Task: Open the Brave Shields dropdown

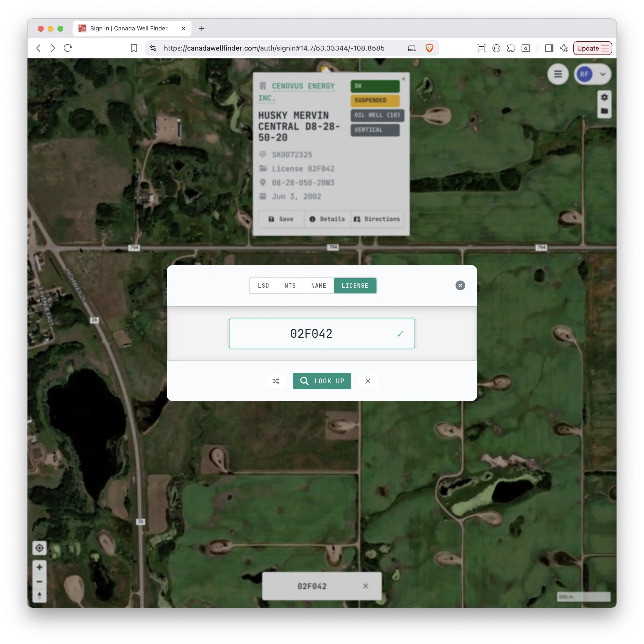Action: (x=429, y=48)
